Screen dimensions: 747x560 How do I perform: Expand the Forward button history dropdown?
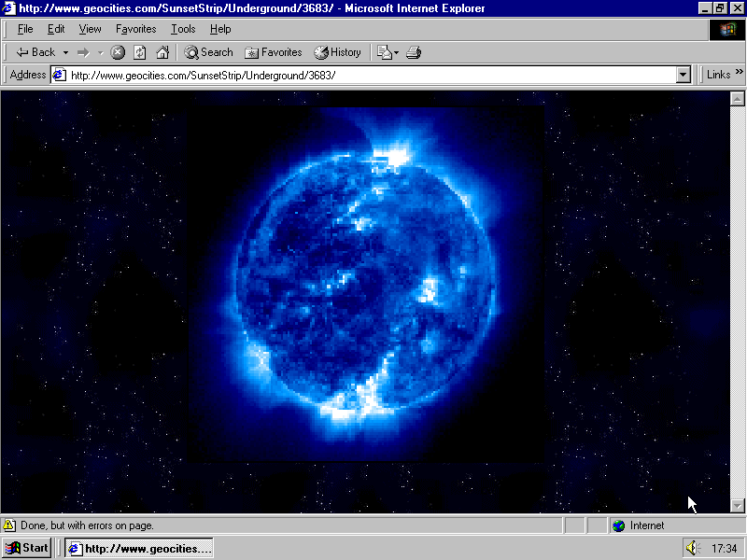click(x=100, y=52)
